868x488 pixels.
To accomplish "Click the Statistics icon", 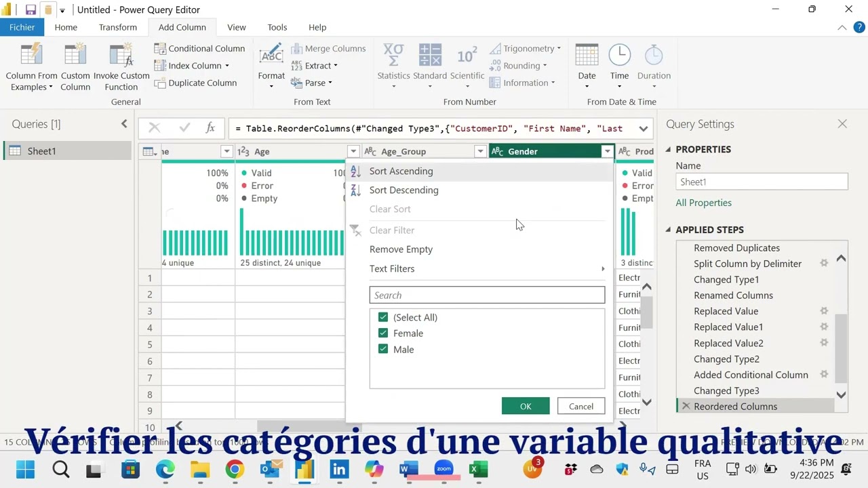I will pyautogui.click(x=393, y=56).
